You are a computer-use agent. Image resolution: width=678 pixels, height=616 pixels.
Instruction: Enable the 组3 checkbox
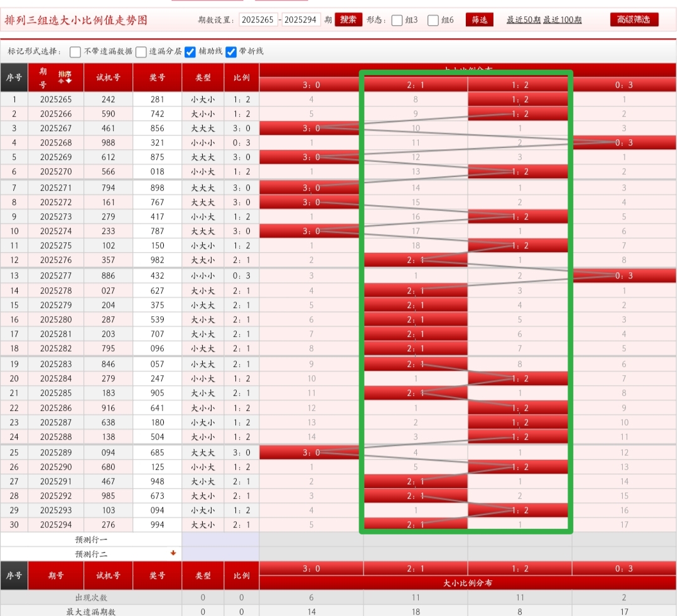pyautogui.click(x=397, y=20)
